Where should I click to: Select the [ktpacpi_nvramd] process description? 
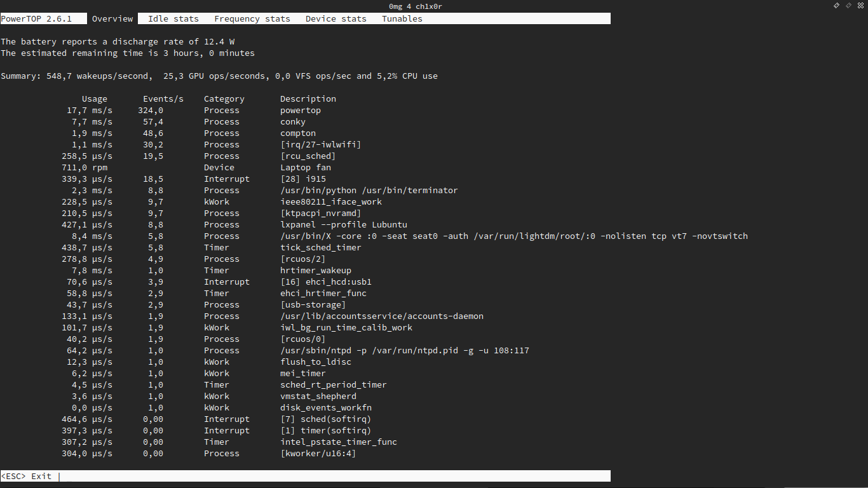coord(321,213)
